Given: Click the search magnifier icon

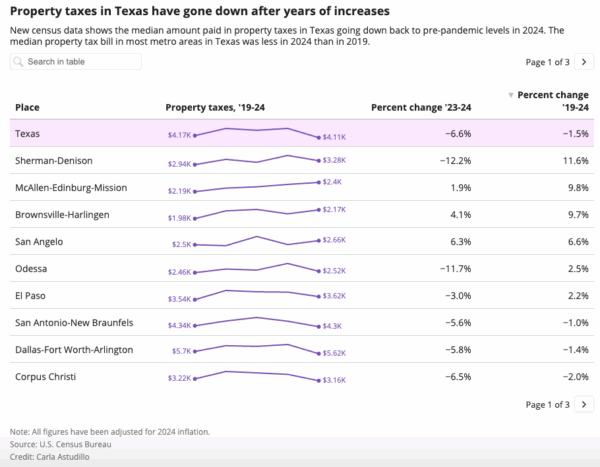Looking at the screenshot, I should pos(19,62).
